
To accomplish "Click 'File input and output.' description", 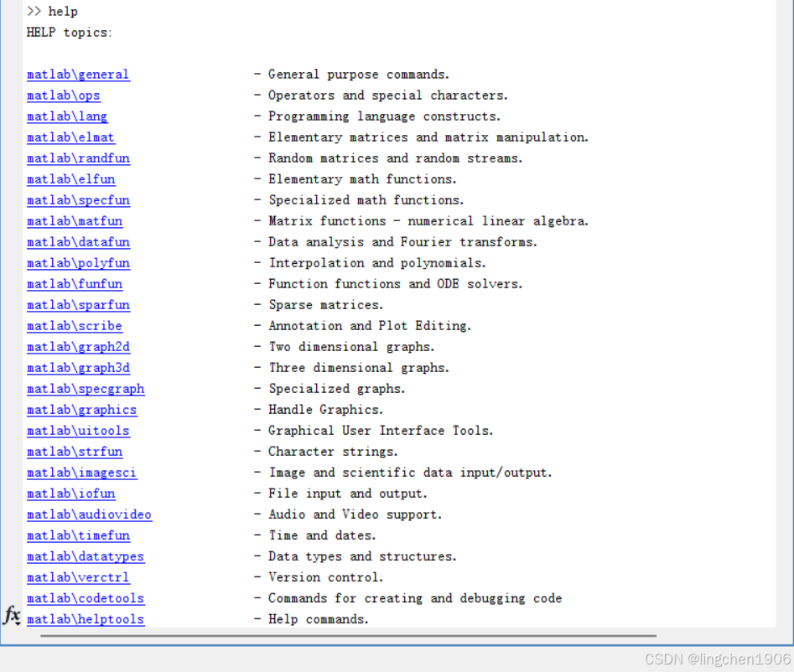I will click(348, 494).
